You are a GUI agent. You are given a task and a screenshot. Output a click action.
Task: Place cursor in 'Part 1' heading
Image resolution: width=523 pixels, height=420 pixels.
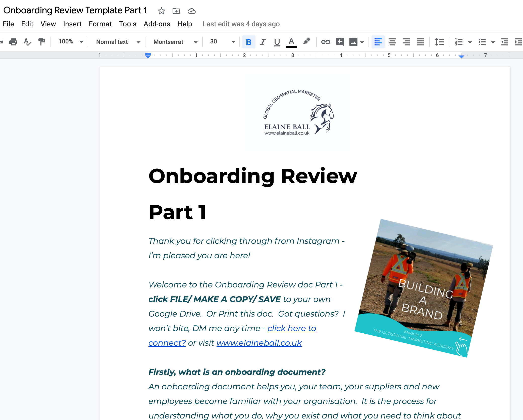[178, 212]
